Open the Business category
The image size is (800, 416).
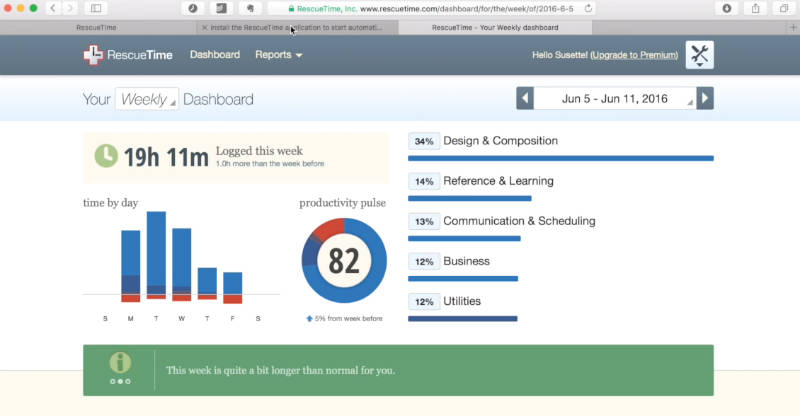tap(466, 261)
